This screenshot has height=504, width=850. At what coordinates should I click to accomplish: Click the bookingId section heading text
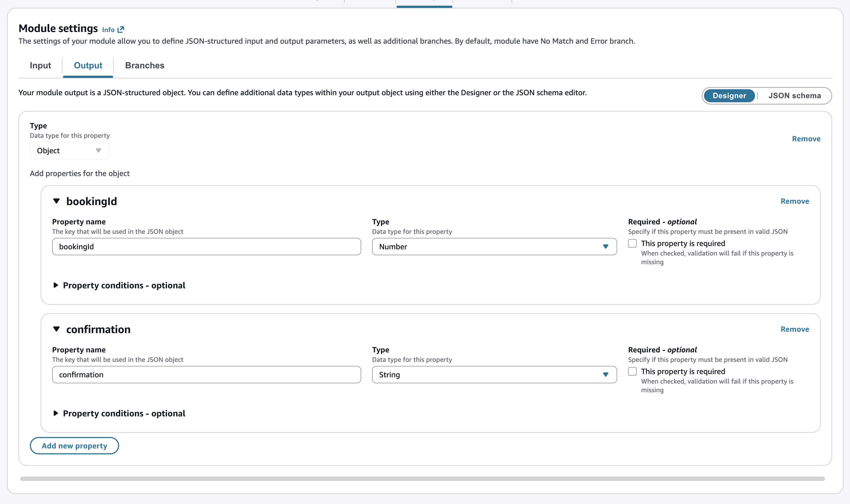[x=91, y=201]
